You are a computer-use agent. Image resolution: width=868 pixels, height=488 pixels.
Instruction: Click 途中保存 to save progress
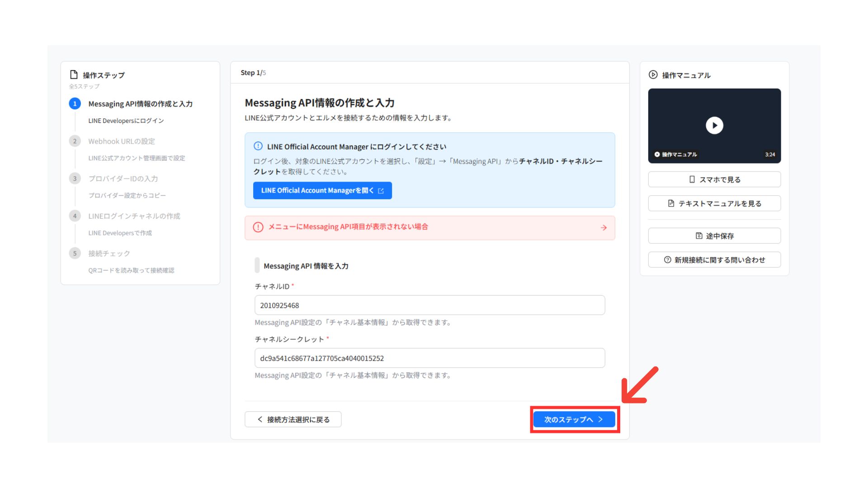tap(714, 236)
